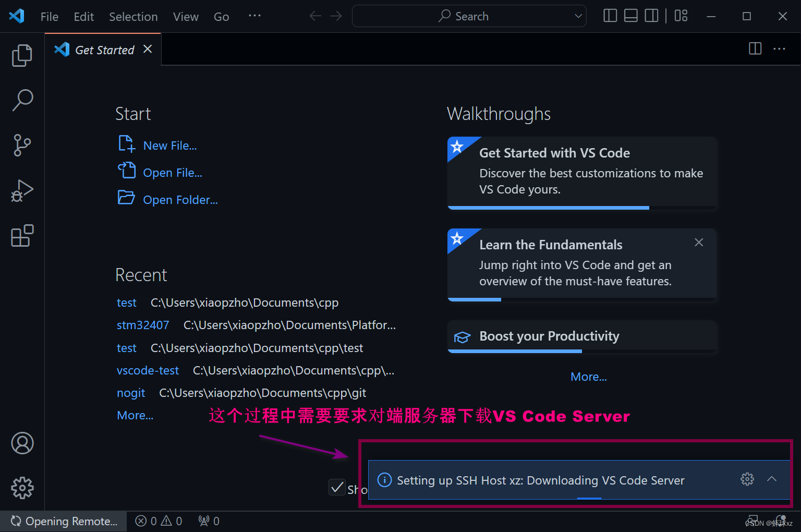The width and height of the screenshot is (801, 532).
Task: Open the Customize Layout icon
Action: [681, 16]
